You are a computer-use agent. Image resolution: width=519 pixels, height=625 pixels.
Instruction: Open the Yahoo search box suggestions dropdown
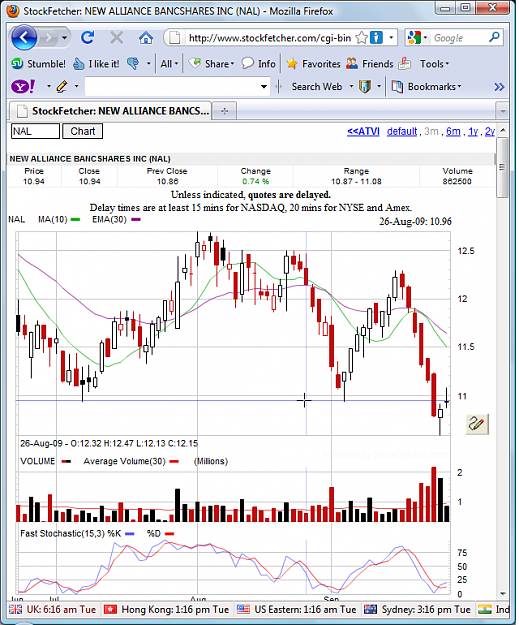click(263, 86)
